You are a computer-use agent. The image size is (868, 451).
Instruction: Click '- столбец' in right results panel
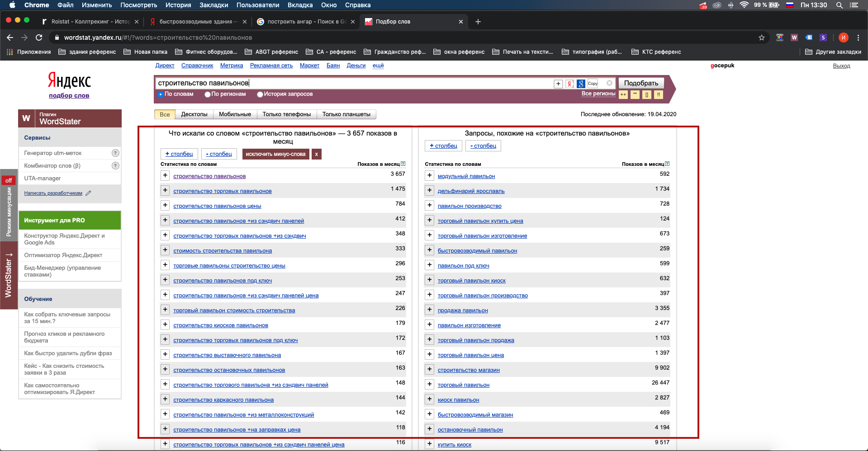[483, 146]
